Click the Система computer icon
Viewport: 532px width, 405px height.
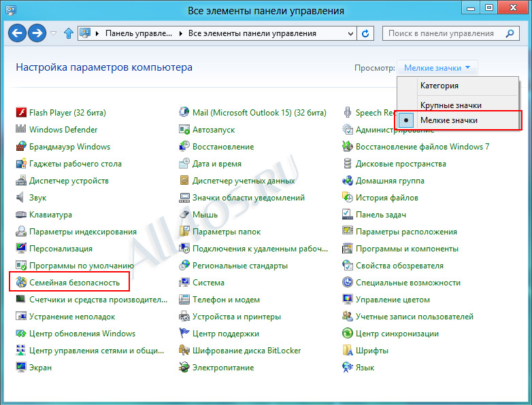184,282
